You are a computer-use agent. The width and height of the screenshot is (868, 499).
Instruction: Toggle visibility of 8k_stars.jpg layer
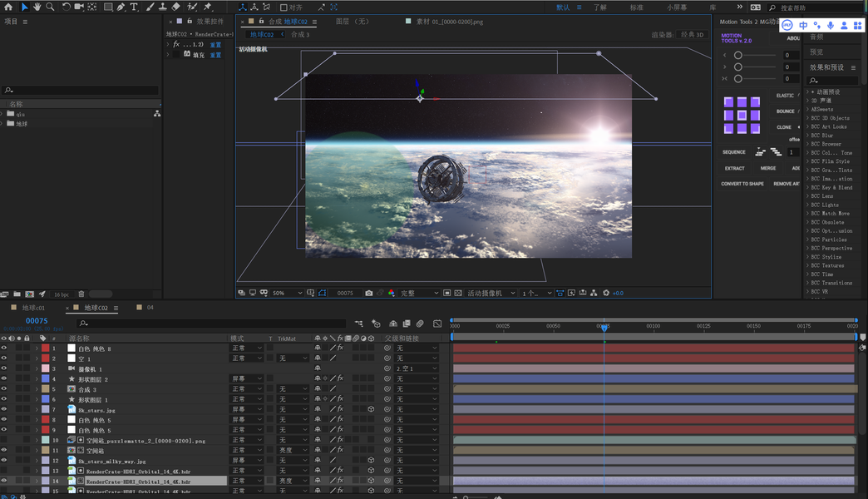pos(4,410)
